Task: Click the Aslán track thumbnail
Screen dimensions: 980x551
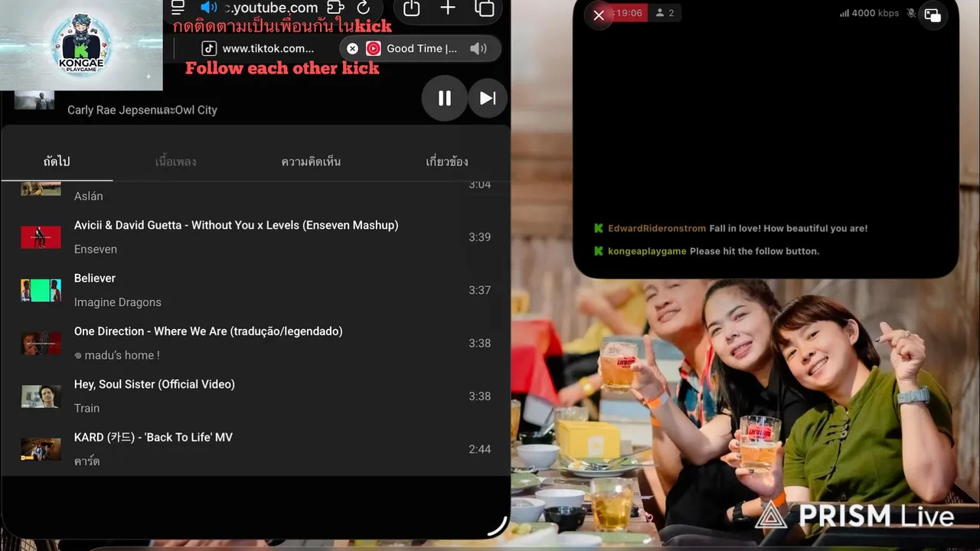Action: click(41, 188)
